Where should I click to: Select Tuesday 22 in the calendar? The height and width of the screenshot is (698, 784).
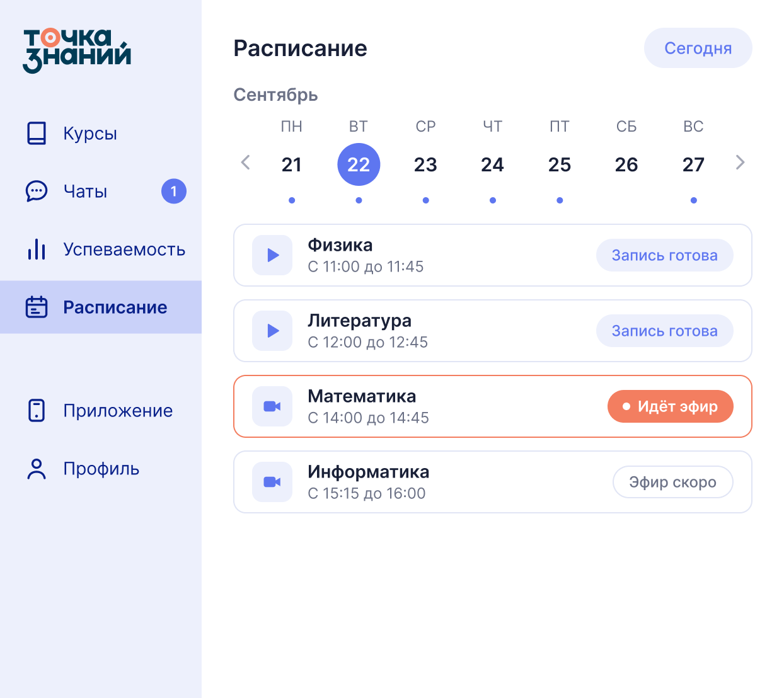click(x=359, y=164)
